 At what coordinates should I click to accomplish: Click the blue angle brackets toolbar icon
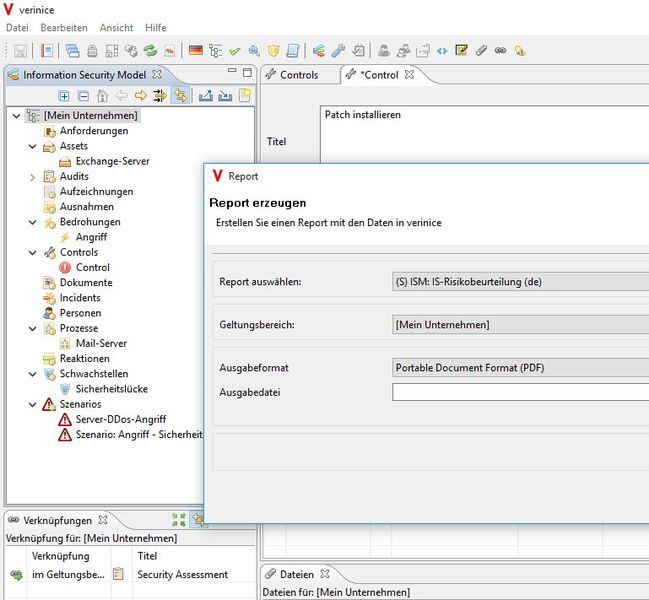pyautogui.click(x=442, y=51)
